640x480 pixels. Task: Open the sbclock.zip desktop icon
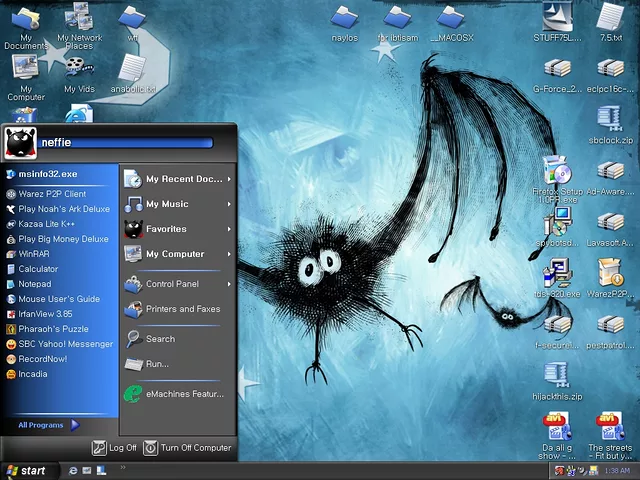pyautogui.click(x=610, y=121)
